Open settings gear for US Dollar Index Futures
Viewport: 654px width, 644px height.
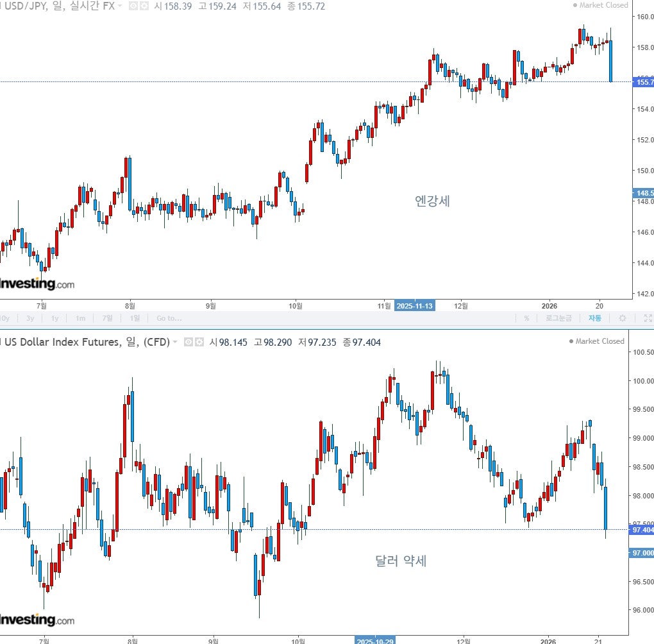[x=199, y=343]
